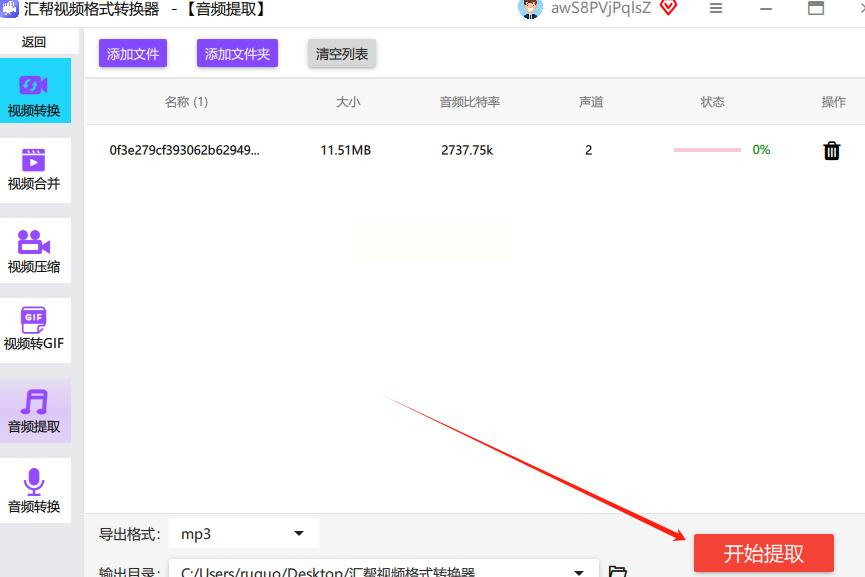Open the hamburger main menu
865x577 pixels.
716,8
